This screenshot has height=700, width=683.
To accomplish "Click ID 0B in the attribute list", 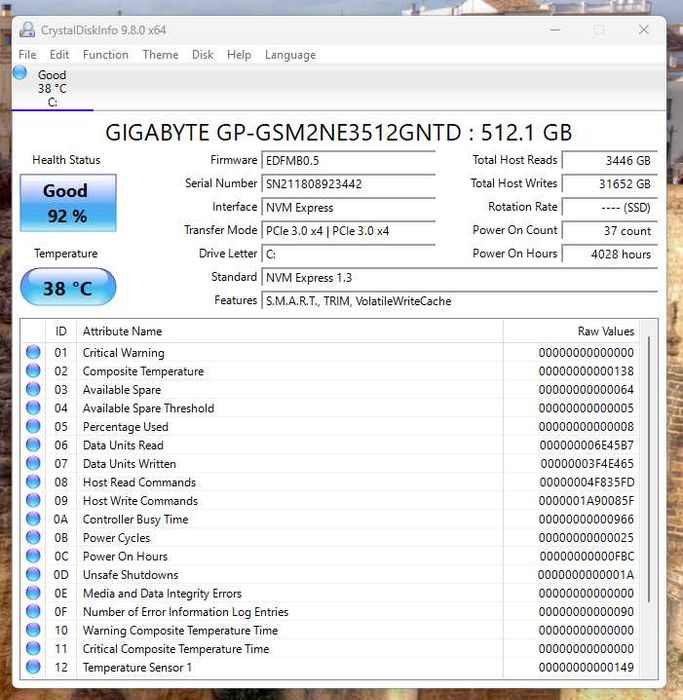I will 61,538.
